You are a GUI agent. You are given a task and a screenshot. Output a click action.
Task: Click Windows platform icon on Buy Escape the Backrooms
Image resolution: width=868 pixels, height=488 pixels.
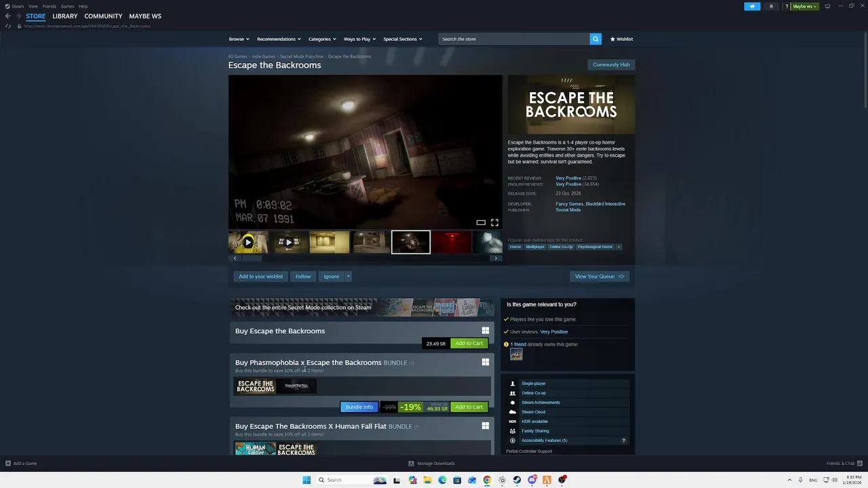(x=486, y=331)
